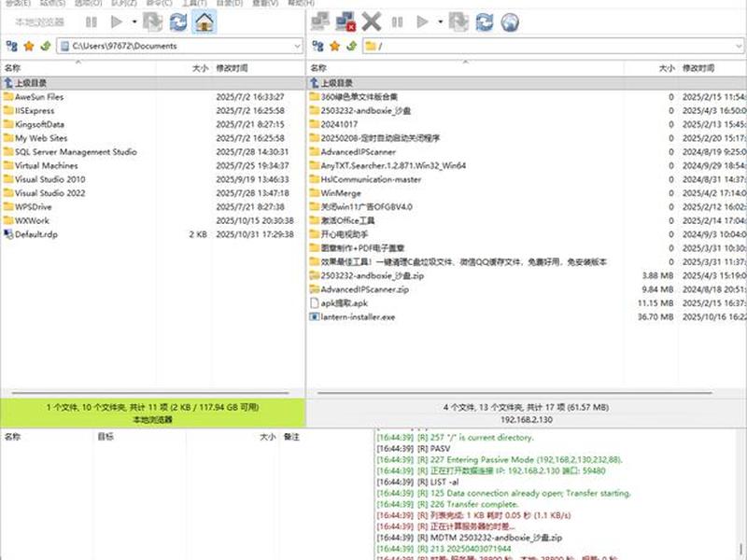The height and width of the screenshot is (560, 747).
Task: Go up with remote green arrow icon
Action: pos(352,46)
